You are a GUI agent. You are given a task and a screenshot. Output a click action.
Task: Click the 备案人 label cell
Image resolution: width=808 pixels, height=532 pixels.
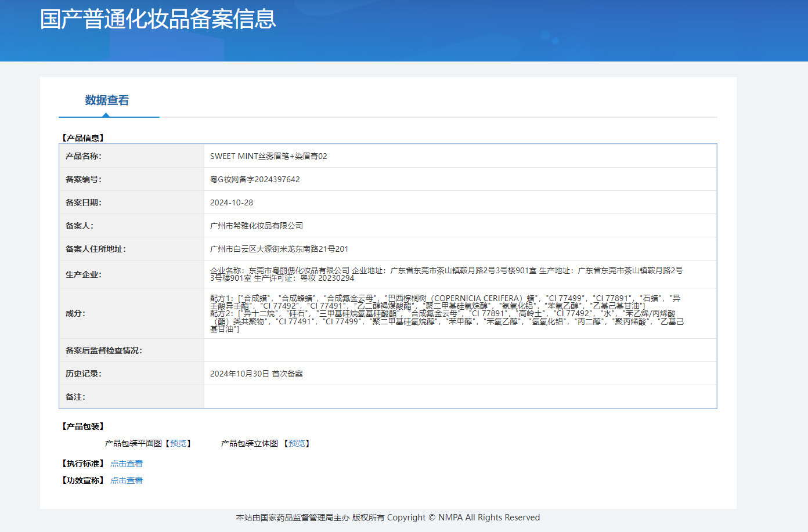point(132,226)
